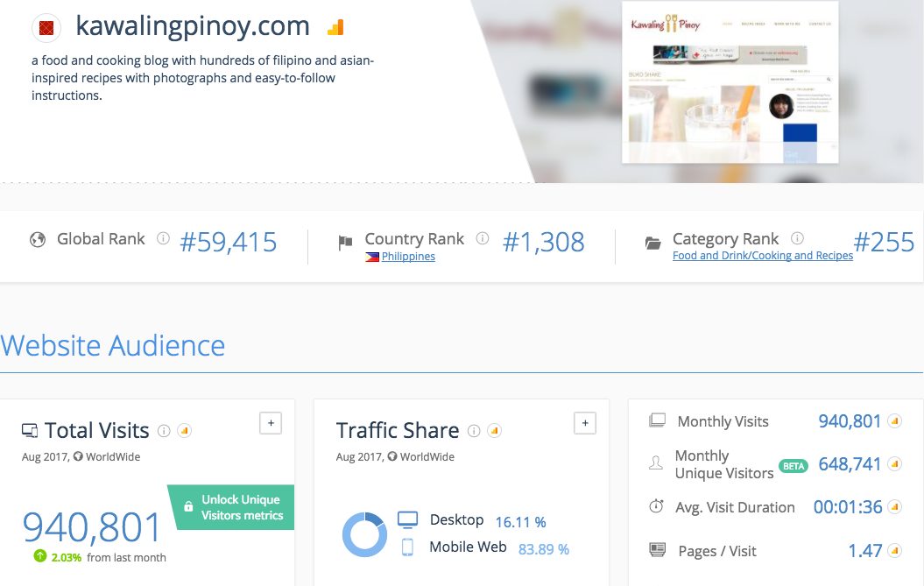Image resolution: width=924 pixels, height=586 pixels.
Task: Click the Monthly Visits icon
Action: 657,420
